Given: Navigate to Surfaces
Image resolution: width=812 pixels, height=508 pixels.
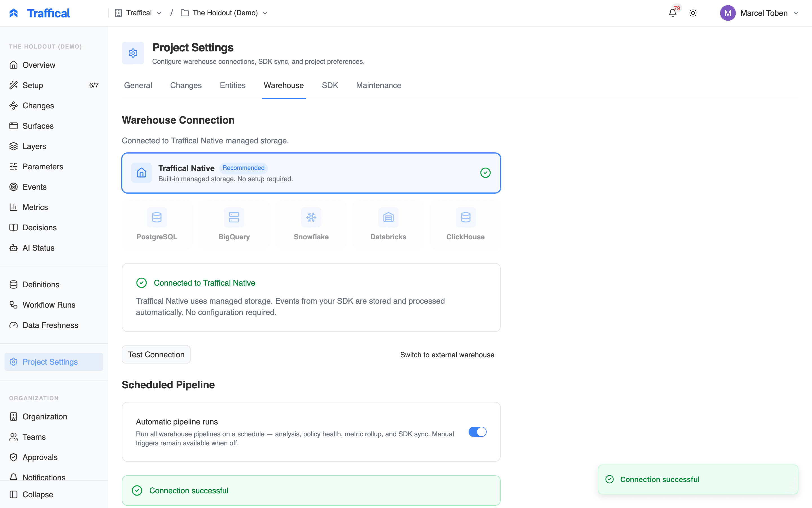Looking at the screenshot, I should tap(54, 126).
